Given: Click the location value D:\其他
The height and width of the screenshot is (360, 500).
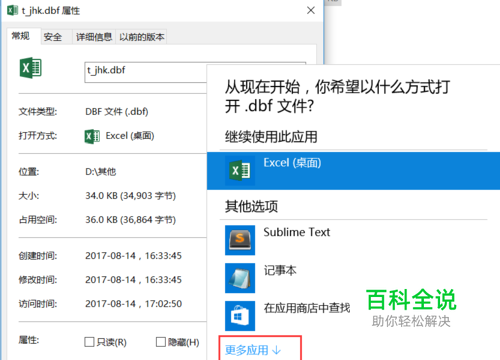Looking at the screenshot, I should point(101,172).
